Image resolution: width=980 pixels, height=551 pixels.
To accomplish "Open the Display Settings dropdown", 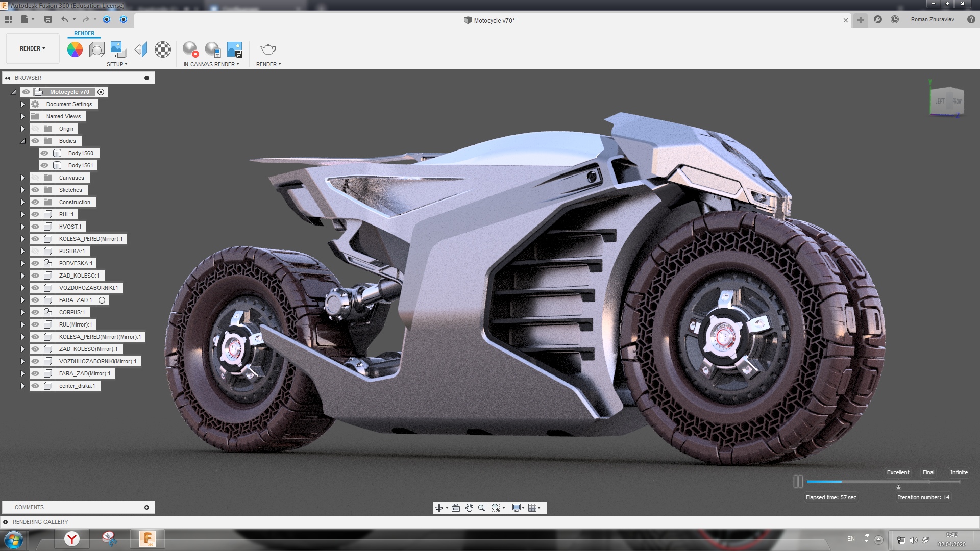I will click(x=517, y=508).
